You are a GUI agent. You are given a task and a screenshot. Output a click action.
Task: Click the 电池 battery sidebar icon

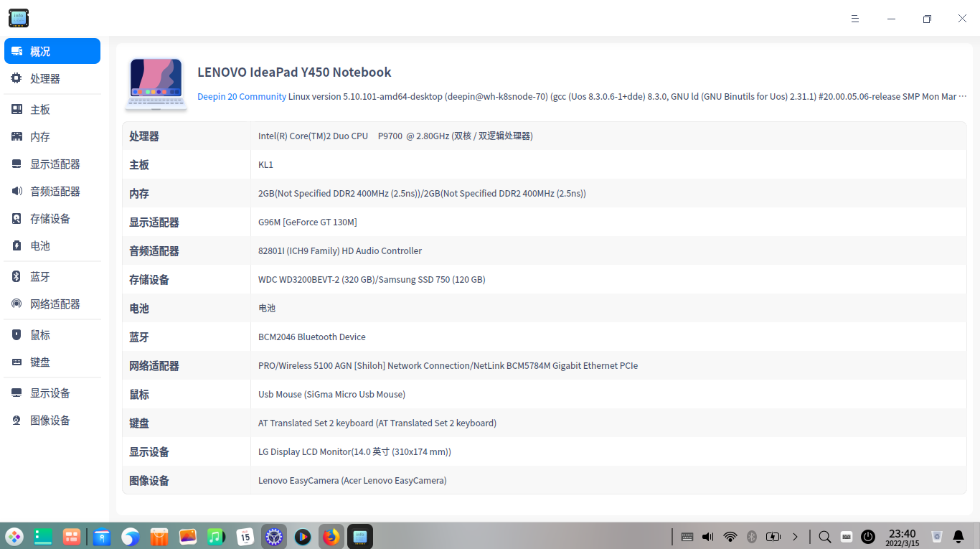(x=17, y=245)
